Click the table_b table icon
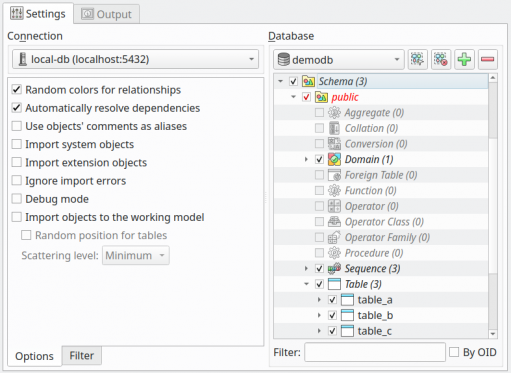 (x=347, y=315)
